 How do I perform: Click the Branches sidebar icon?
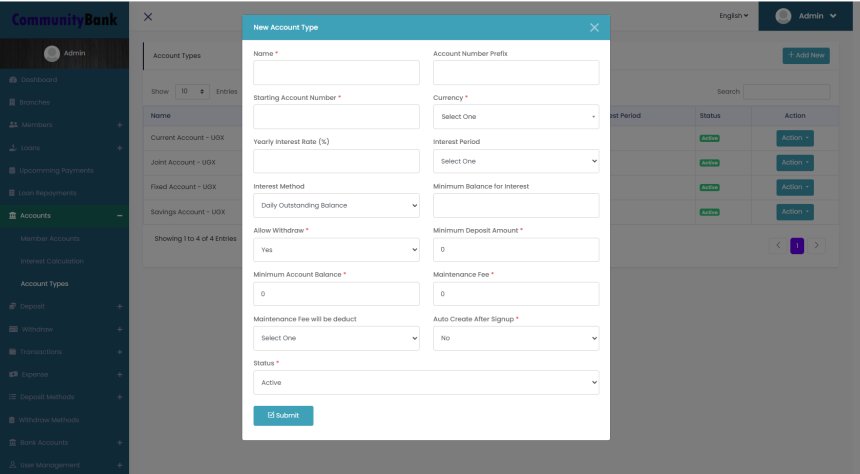pyautogui.click(x=12, y=102)
